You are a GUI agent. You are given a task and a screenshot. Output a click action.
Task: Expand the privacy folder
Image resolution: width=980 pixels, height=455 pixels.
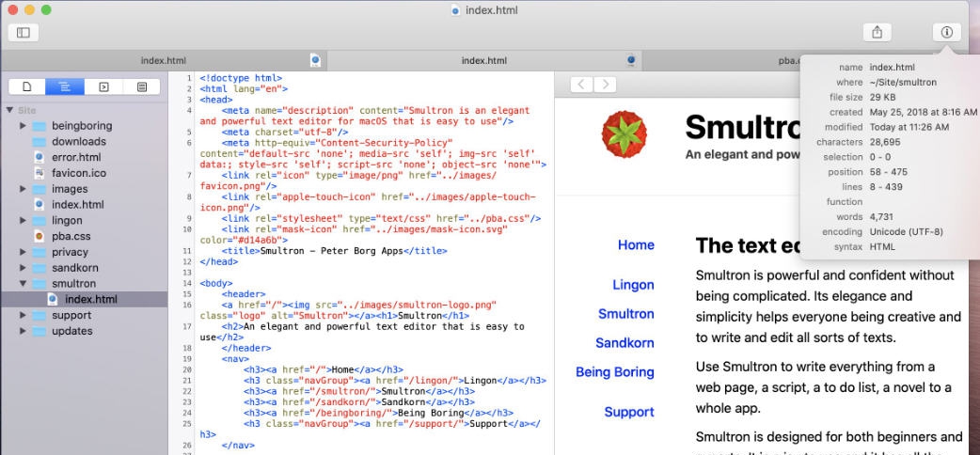coord(24,252)
